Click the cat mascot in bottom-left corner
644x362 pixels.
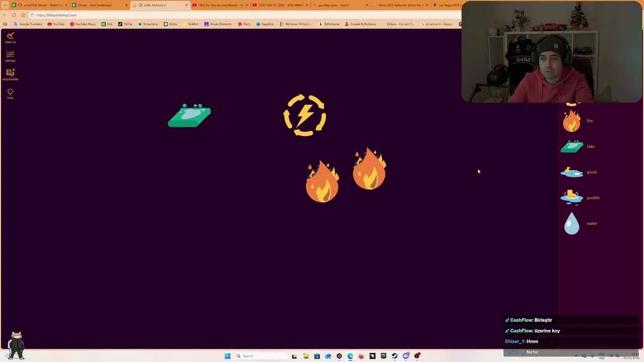[16, 345]
